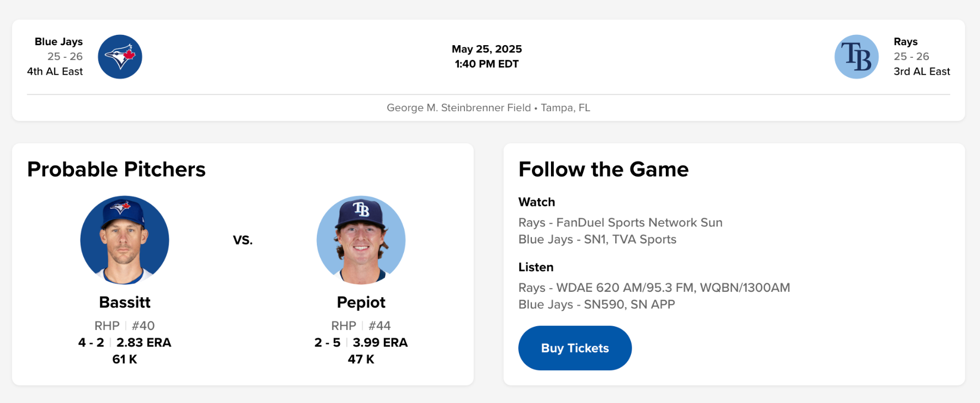Select the Rays team name
980x403 pixels.
coord(905,42)
